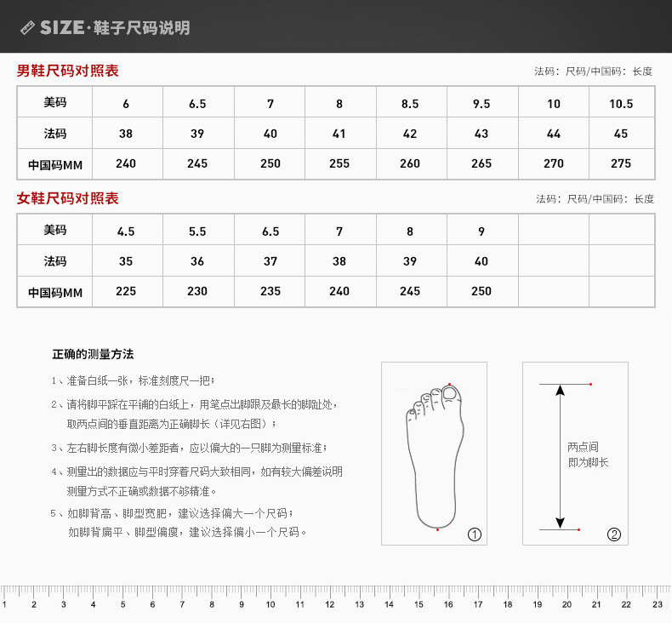Click the 两点间即为脚长 caption
Screen dimensions: 672x623
588,454
